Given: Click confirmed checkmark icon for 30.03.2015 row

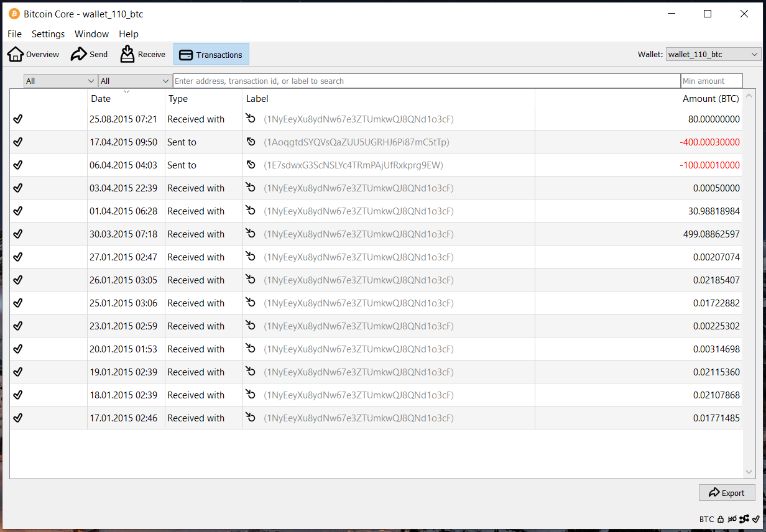Looking at the screenshot, I should coord(18,234).
